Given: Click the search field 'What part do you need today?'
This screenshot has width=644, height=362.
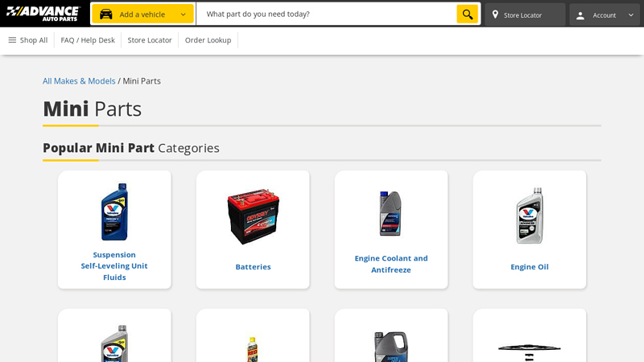Looking at the screenshot, I should tap(326, 14).
